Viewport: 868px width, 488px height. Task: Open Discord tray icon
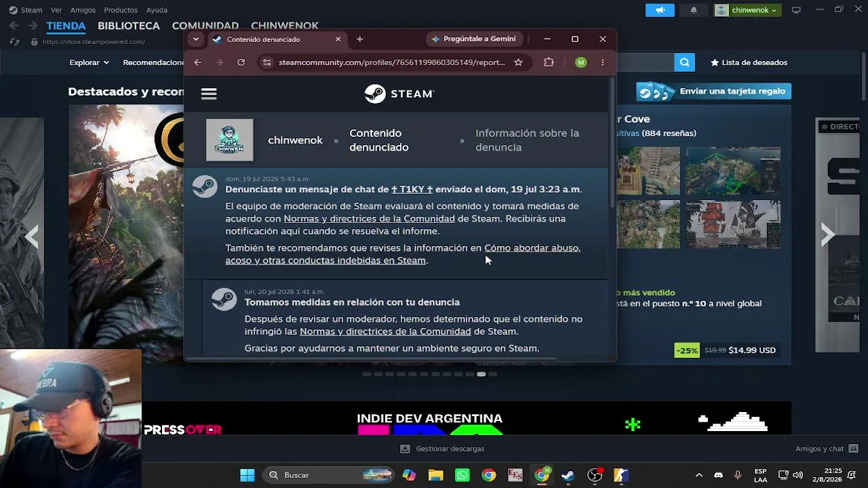[x=718, y=475]
